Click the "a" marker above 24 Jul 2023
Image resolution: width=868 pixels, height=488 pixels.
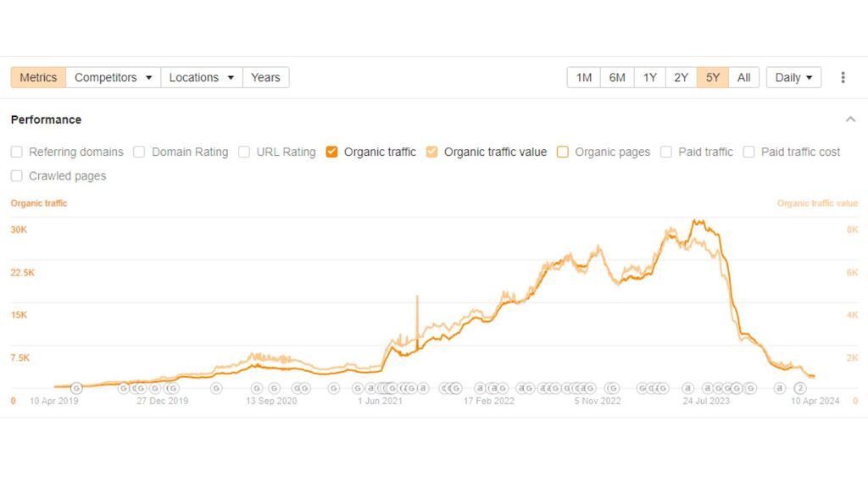688,388
